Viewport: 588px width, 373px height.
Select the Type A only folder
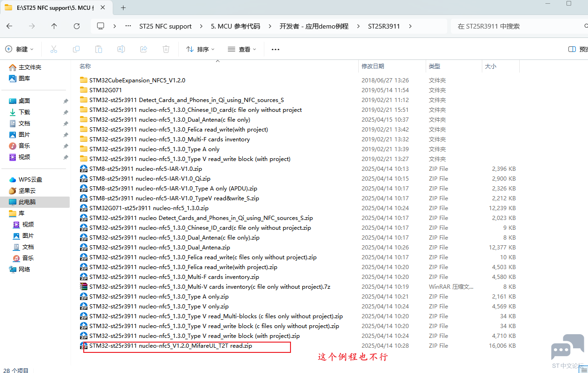tap(154, 149)
